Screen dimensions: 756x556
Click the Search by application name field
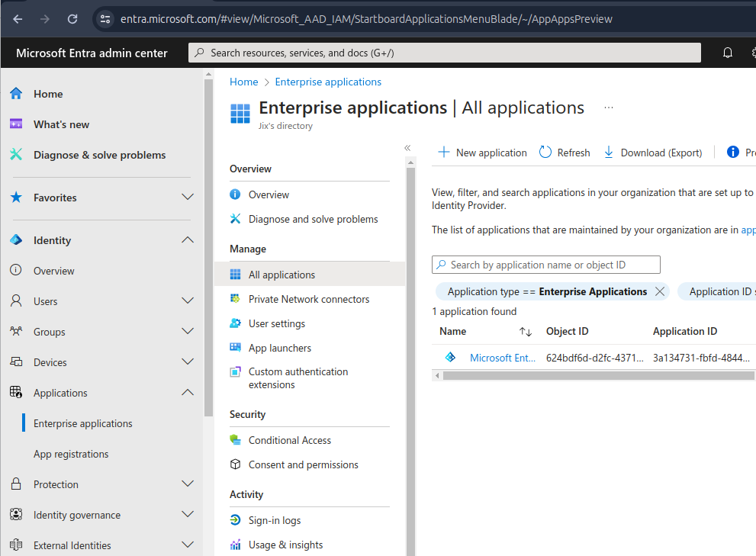tap(545, 265)
